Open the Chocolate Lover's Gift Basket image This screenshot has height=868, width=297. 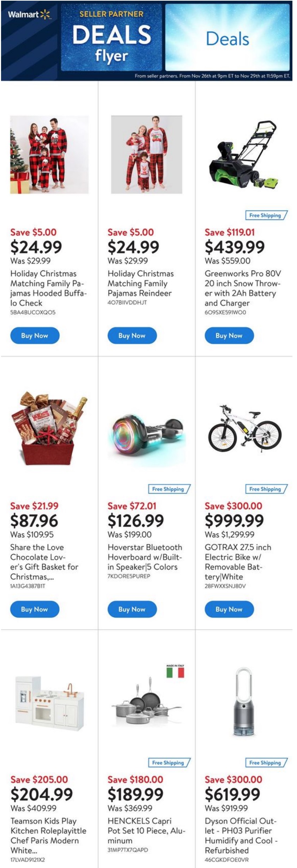[49, 428]
